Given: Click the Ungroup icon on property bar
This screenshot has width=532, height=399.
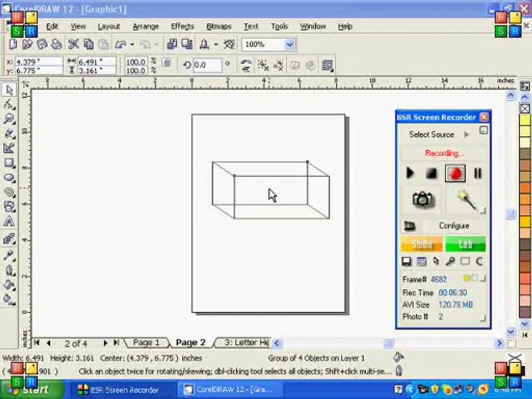Looking at the screenshot, I should [263, 65].
